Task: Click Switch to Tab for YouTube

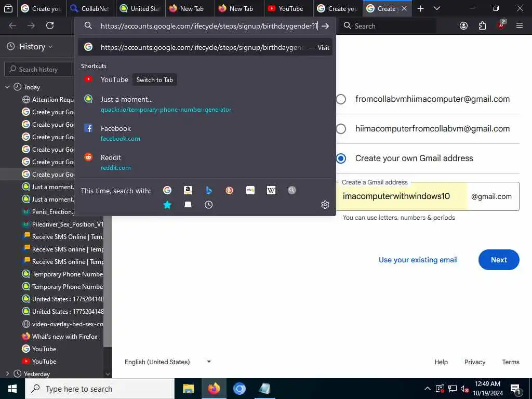Action: point(155,79)
